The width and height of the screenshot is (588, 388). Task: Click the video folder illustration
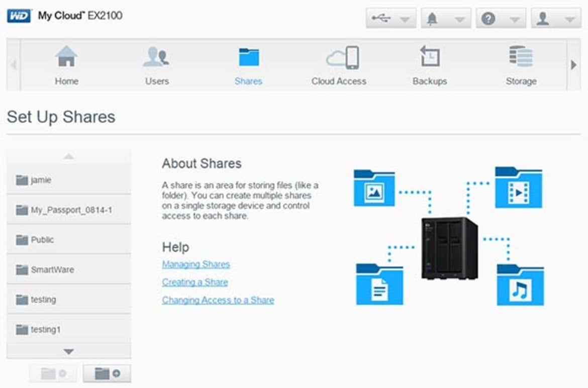(x=519, y=187)
